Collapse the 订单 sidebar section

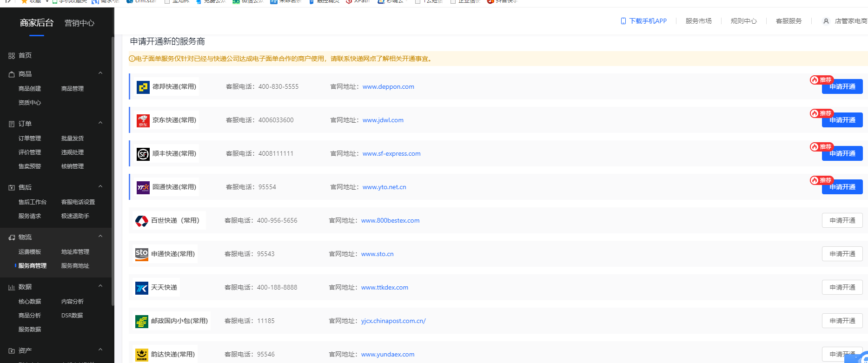pyautogui.click(x=100, y=123)
